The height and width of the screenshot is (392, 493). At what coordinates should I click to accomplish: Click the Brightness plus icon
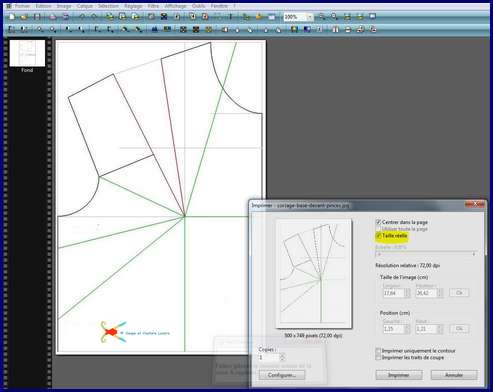coord(53,30)
